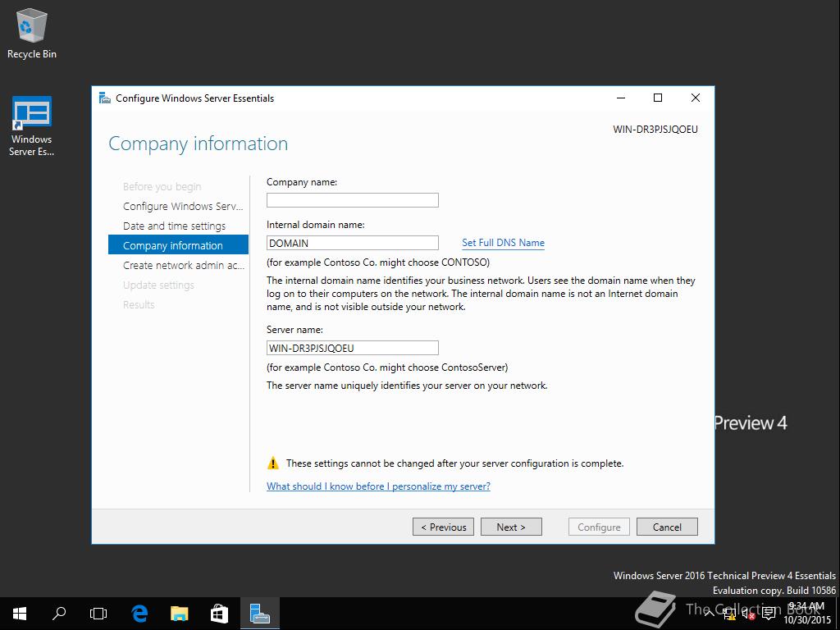Click the 'Company information' page heading
The height and width of the screenshot is (630, 840).
pyautogui.click(x=199, y=144)
